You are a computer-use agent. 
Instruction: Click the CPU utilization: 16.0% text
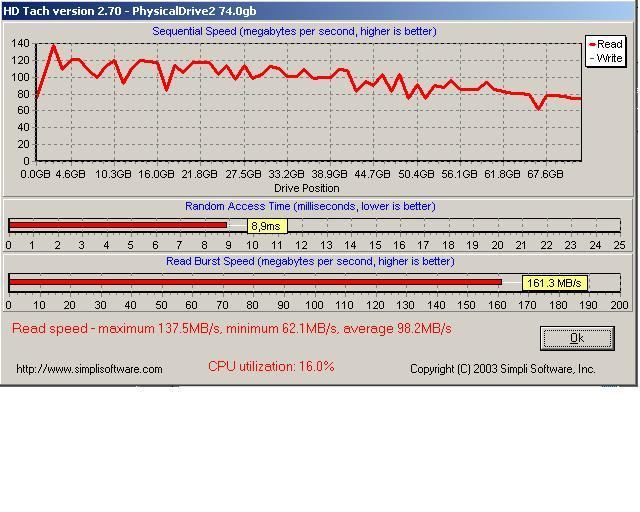pyautogui.click(x=271, y=366)
